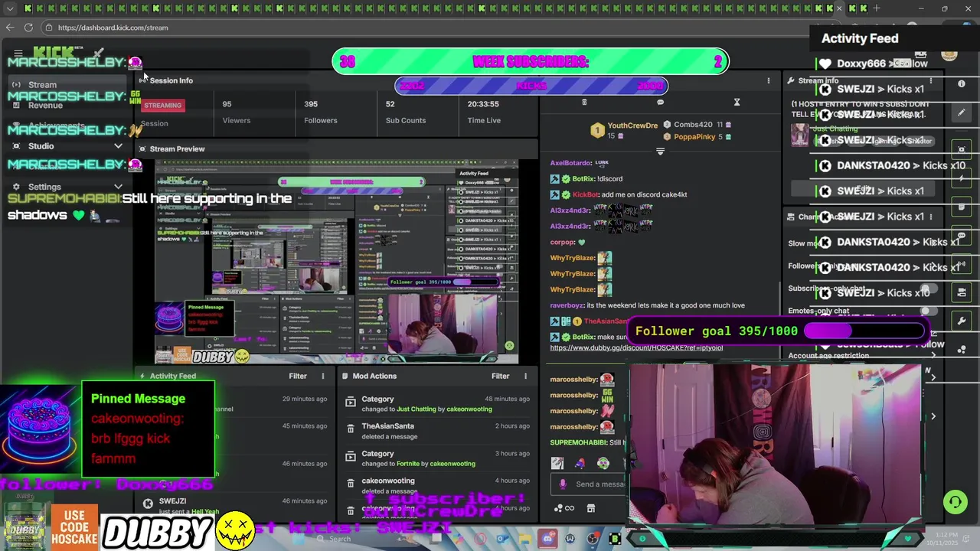
Task: Open Word from the Windows taskbar
Action: coord(570,539)
